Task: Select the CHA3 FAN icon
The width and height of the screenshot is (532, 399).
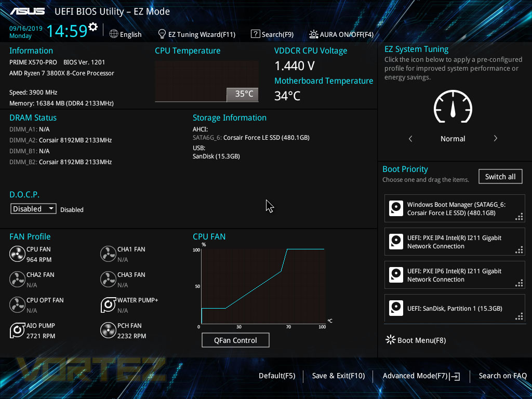Action: (x=108, y=279)
